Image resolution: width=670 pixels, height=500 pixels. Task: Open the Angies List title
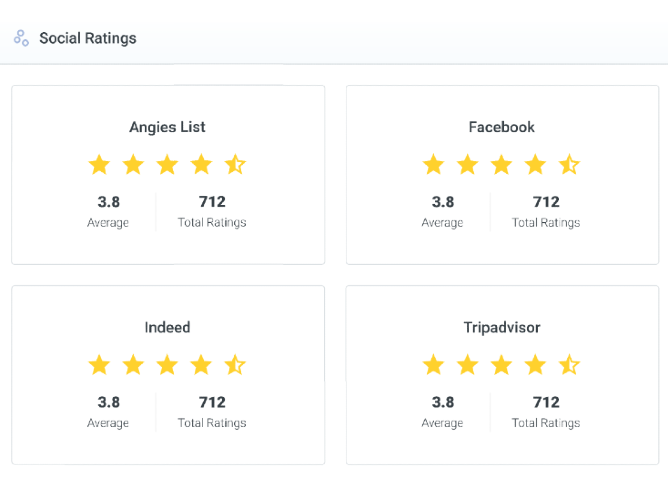pyautogui.click(x=168, y=127)
